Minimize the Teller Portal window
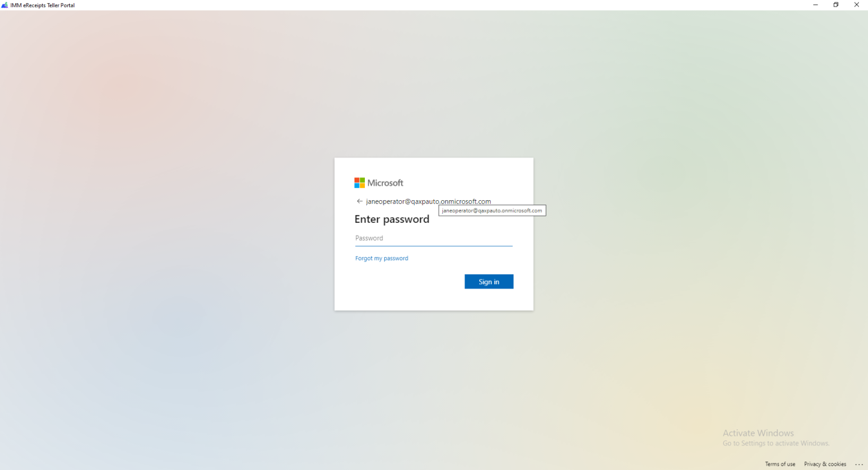This screenshot has height=470, width=868. point(815,5)
